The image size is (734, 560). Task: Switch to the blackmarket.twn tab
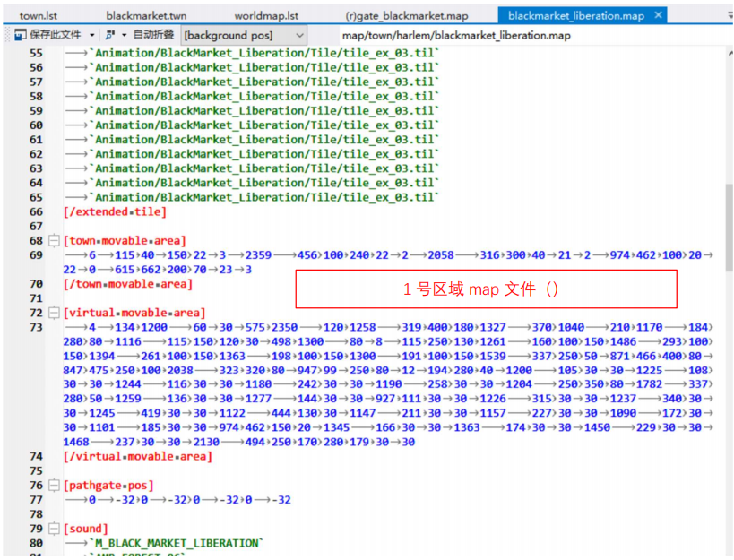146,15
